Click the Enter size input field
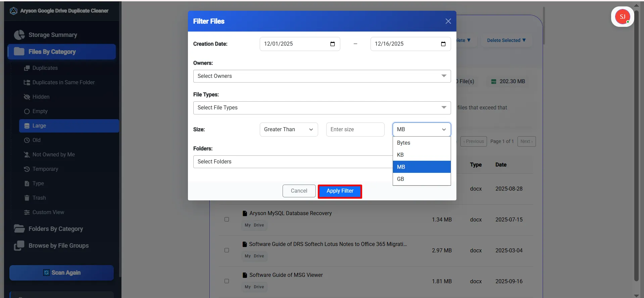 coord(355,130)
